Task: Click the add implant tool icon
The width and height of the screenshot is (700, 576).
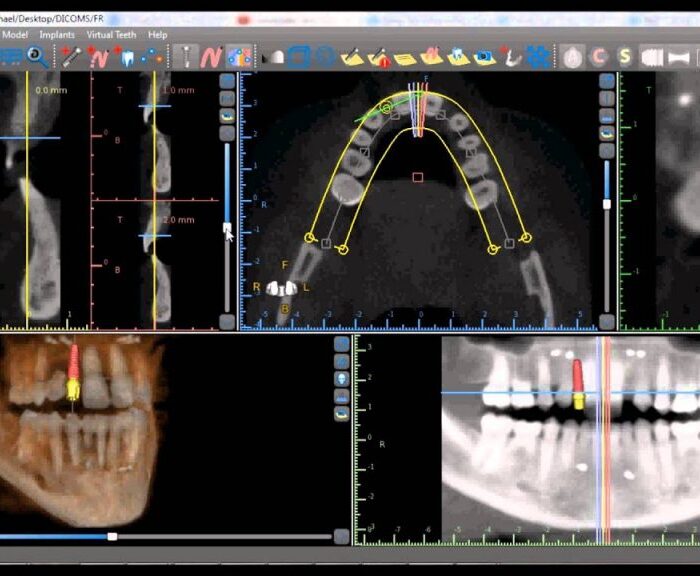Action: (70, 57)
